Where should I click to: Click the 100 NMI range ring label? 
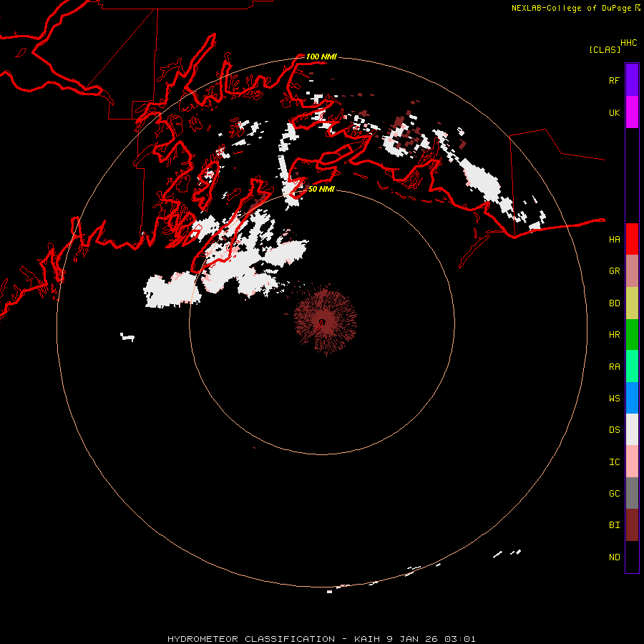[x=321, y=57]
